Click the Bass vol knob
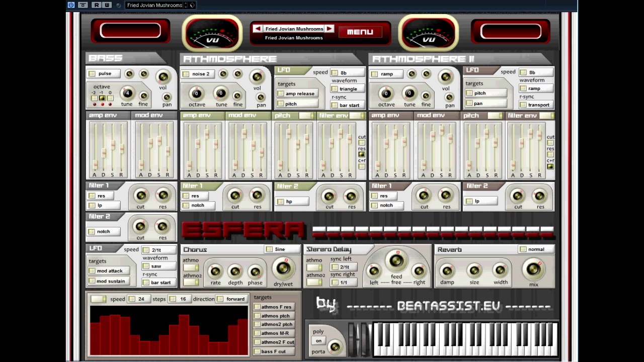The image size is (644, 362). [163, 77]
